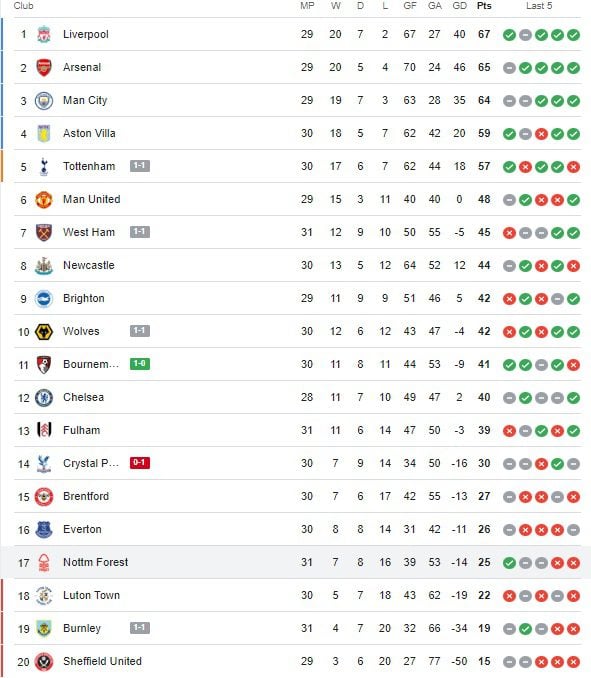
Task: Select the Everton crest icon
Action: [44, 530]
